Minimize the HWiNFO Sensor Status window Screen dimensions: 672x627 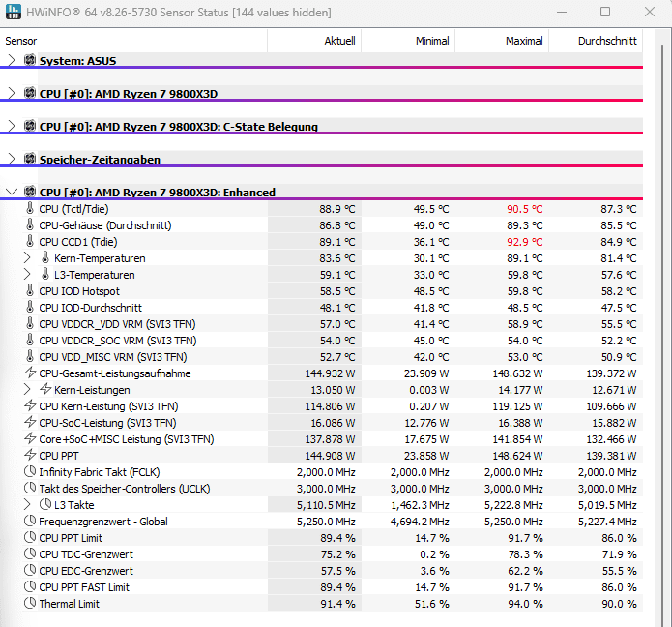[x=562, y=12]
